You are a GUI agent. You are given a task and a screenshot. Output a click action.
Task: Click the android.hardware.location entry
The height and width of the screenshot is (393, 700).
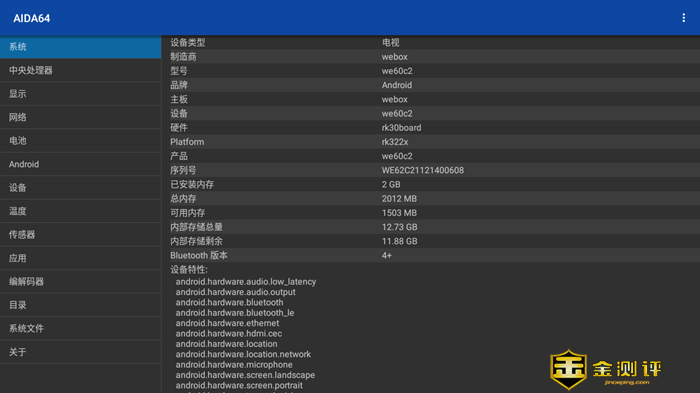(x=226, y=344)
